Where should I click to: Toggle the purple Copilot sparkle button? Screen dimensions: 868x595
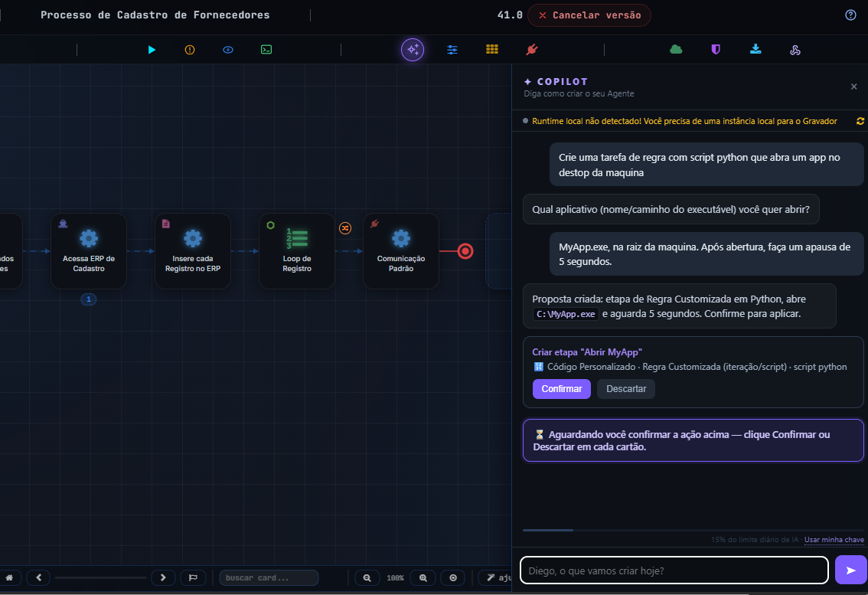pyautogui.click(x=413, y=50)
